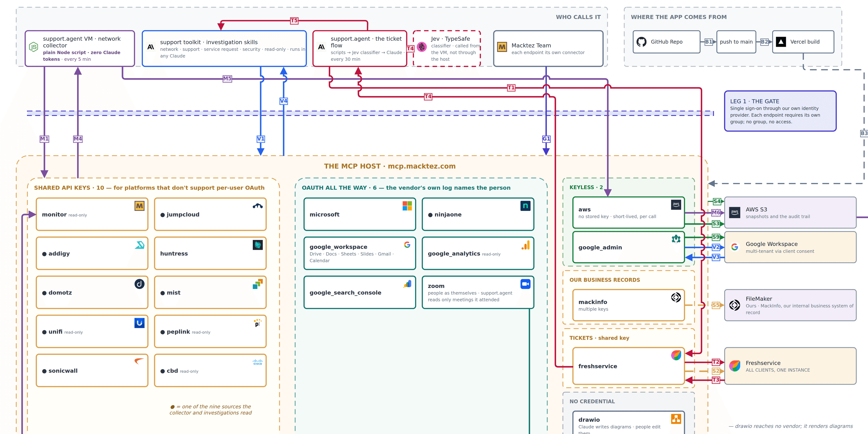The height and width of the screenshot is (434, 868).
Task: Click the WHERE THE APP COMES FROM heading
Action: tap(679, 17)
